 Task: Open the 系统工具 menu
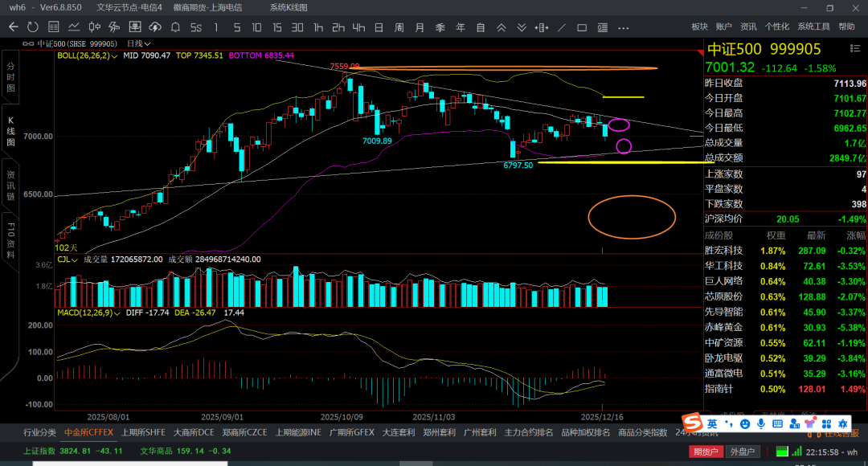pos(813,27)
